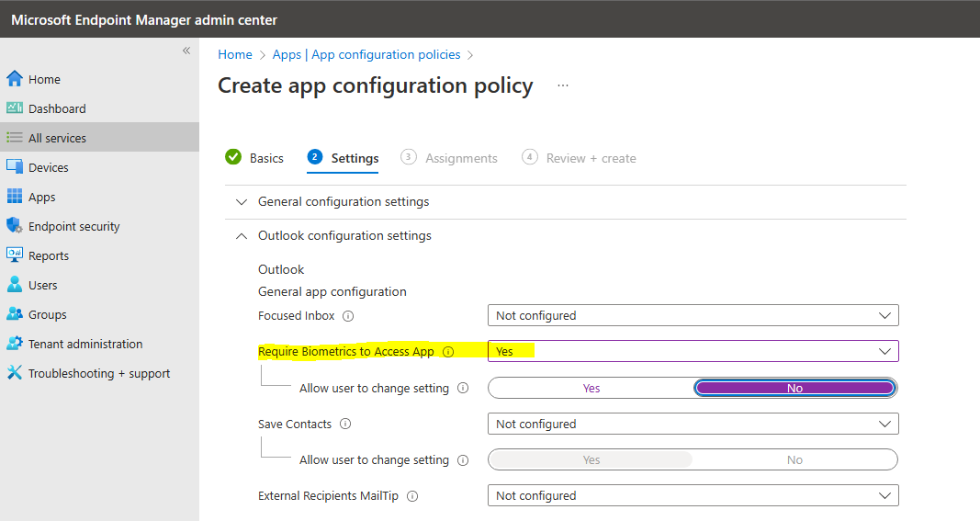This screenshot has width=980, height=521.
Task: Choose No for Save Contacts Allow user to change setting
Action: pyautogui.click(x=795, y=460)
